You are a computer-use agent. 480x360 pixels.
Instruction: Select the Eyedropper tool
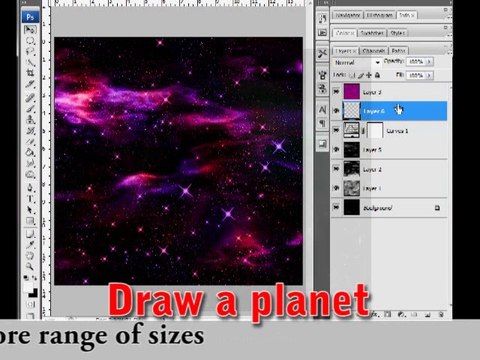click(30, 245)
